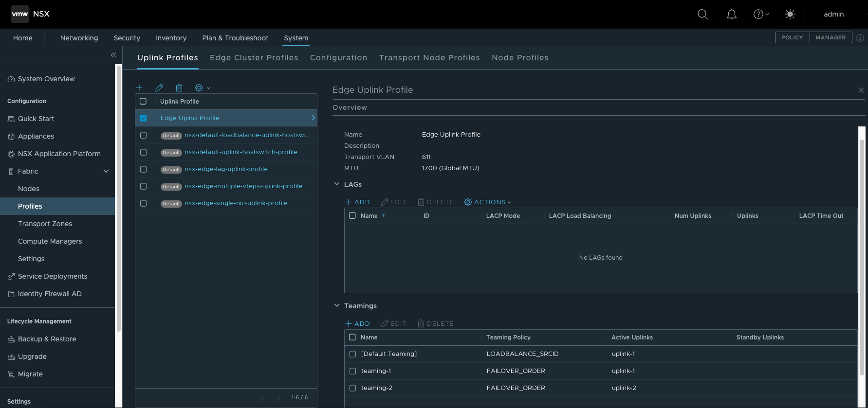Screen dimensions: 868x408
Task: Switch to Configuration tab
Action: click(x=339, y=57)
